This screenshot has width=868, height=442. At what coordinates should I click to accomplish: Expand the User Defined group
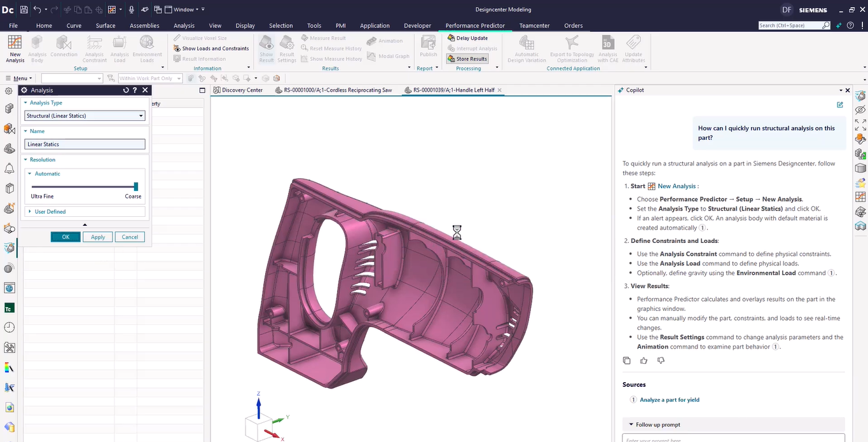tap(30, 212)
